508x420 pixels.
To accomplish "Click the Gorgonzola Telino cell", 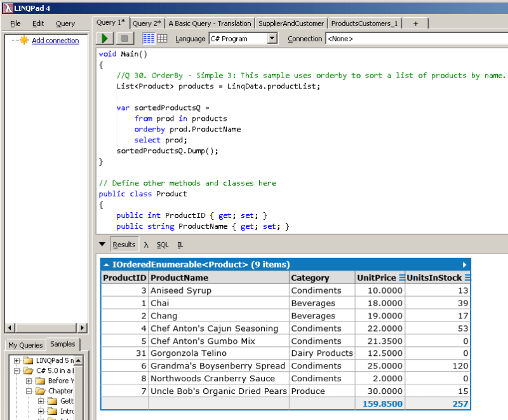I will point(218,353).
